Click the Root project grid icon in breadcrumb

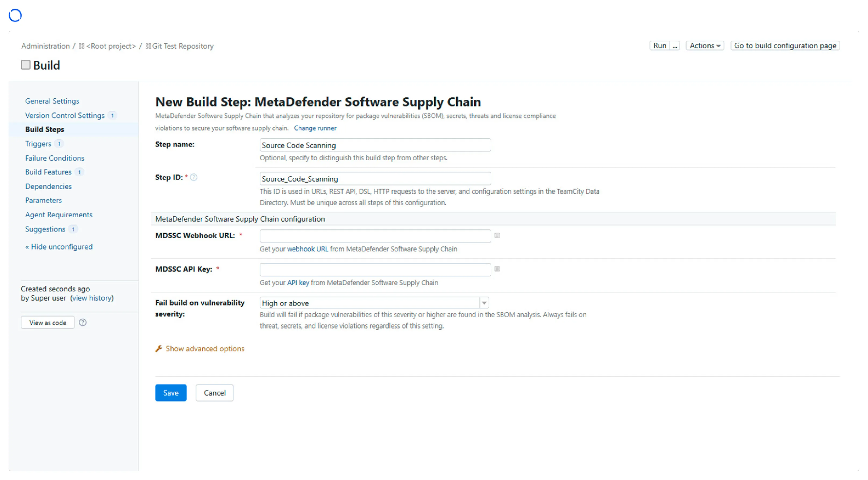(x=81, y=46)
